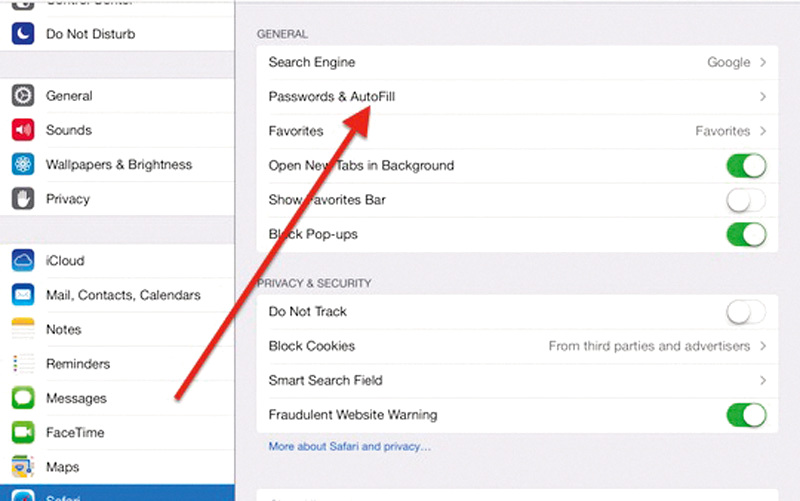Enable the Show Favorites Bar switch
This screenshot has width=800, height=501.
coord(746,200)
